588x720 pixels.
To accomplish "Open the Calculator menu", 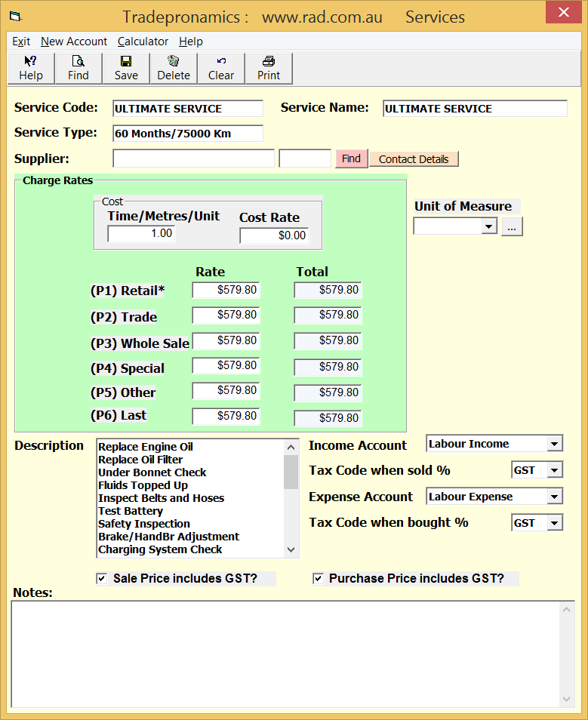I will click(143, 42).
